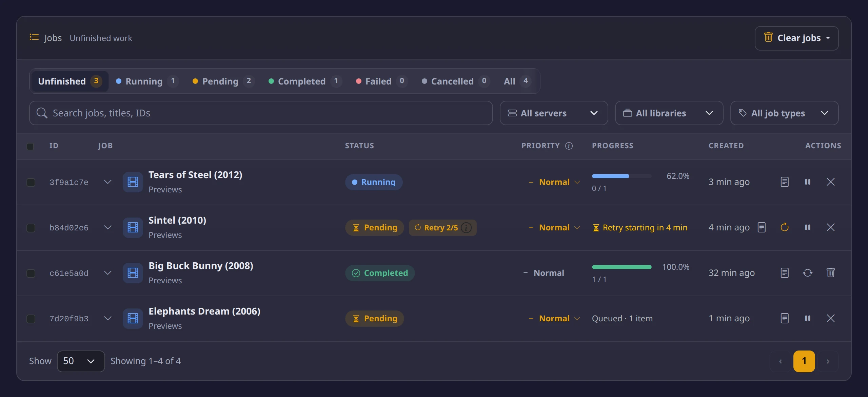Open the All servers dropdown
This screenshot has height=397, width=868.
click(x=554, y=113)
